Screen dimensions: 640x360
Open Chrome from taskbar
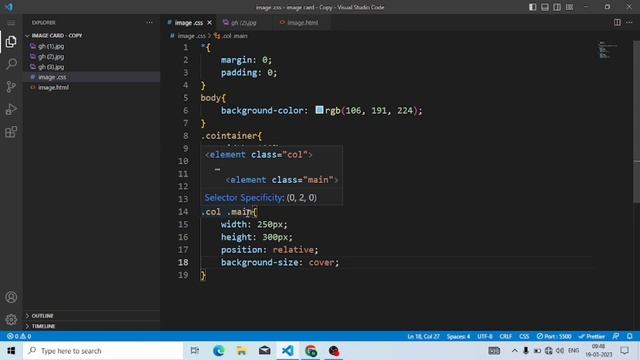311,351
